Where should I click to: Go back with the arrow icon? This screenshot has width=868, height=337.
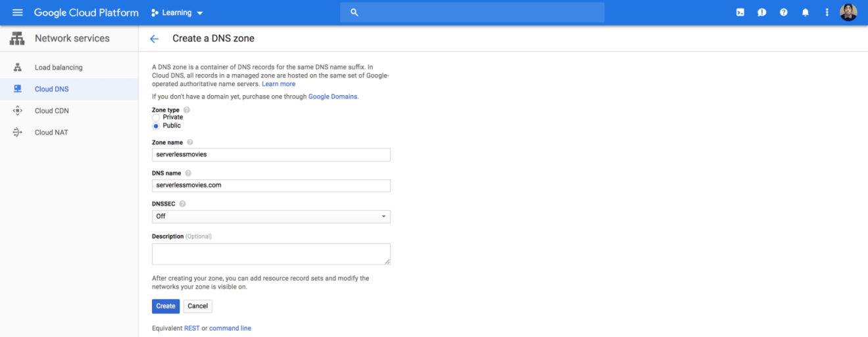(x=155, y=39)
